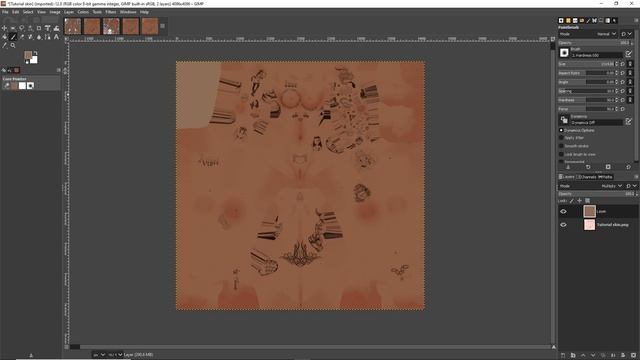640x360 pixels.
Task: Select the Color Picker tool
Action: (x=4, y=45)
